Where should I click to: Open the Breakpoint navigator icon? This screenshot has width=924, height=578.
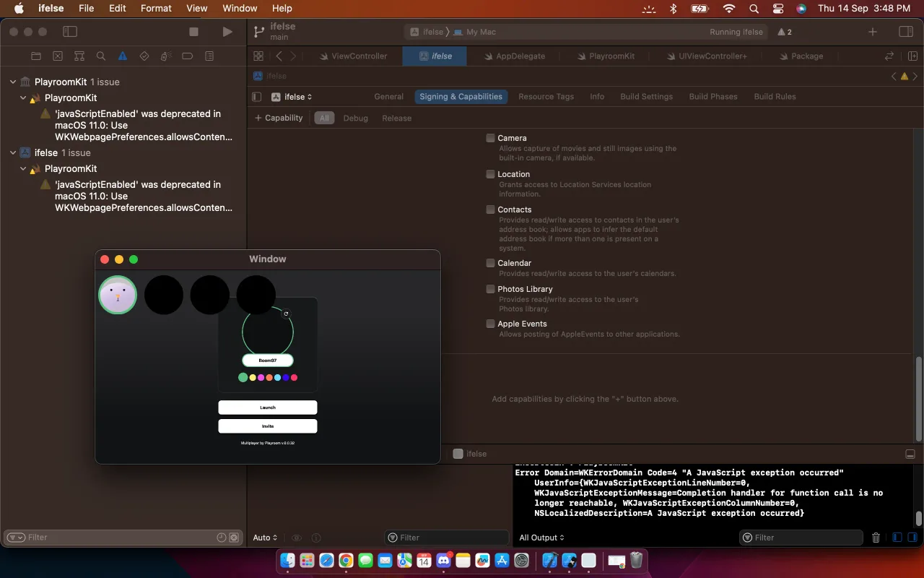coord(187,56)
